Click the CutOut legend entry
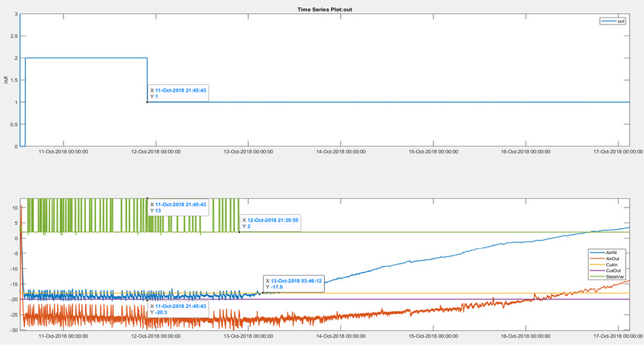 pyautogui.click(x=612, y=270)
